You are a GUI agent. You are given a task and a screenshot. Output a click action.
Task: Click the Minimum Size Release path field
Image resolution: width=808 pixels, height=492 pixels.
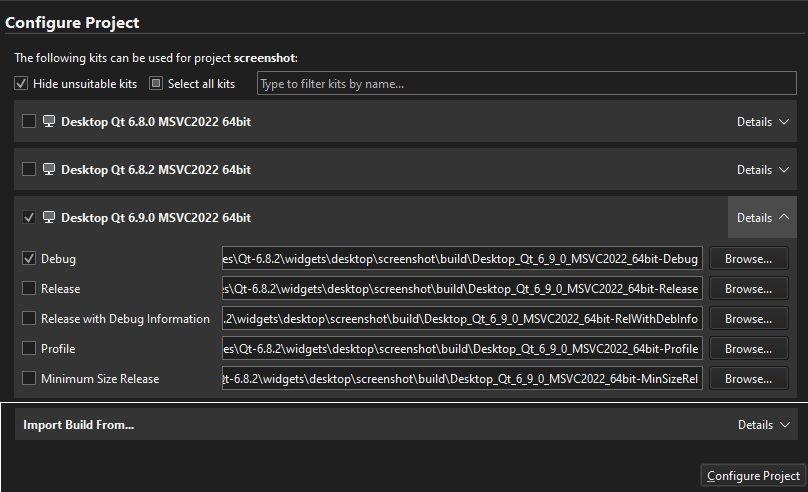click(462, 379)
